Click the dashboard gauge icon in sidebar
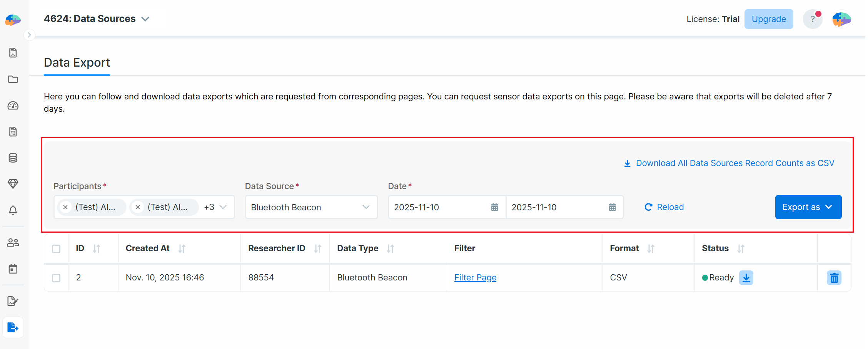This screenshot has height=349, width=868. tap(13, 106)
